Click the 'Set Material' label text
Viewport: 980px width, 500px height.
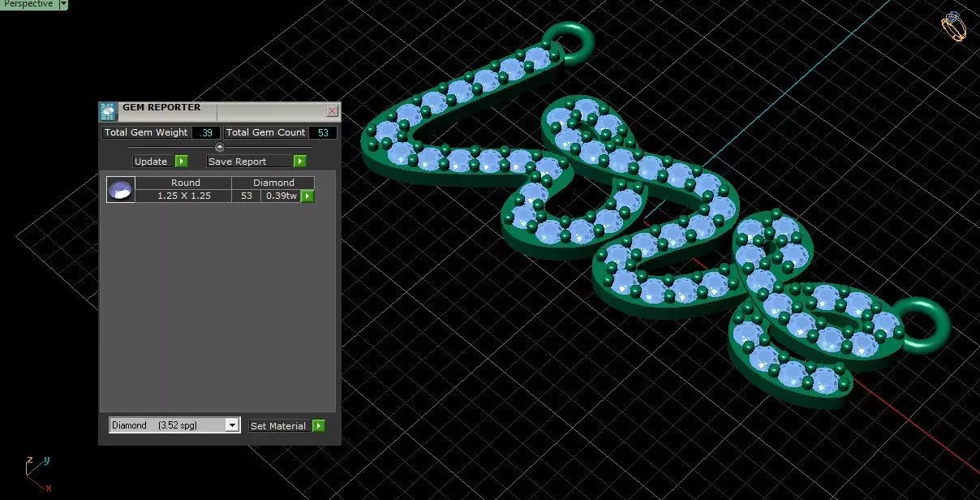(x=278, y=425)
